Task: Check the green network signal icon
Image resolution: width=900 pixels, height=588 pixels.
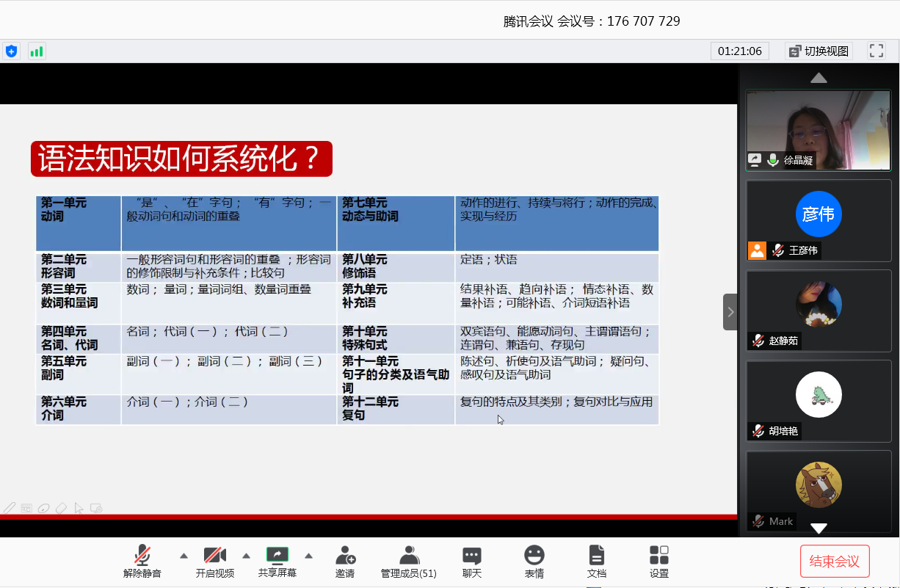Action: (36, 51)
